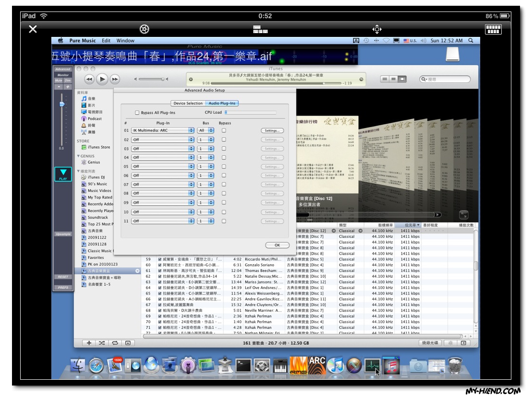Toggle Bypass checkbox for plug-in 11
Viewport: 532px width, 397px height.
(224, 221)
